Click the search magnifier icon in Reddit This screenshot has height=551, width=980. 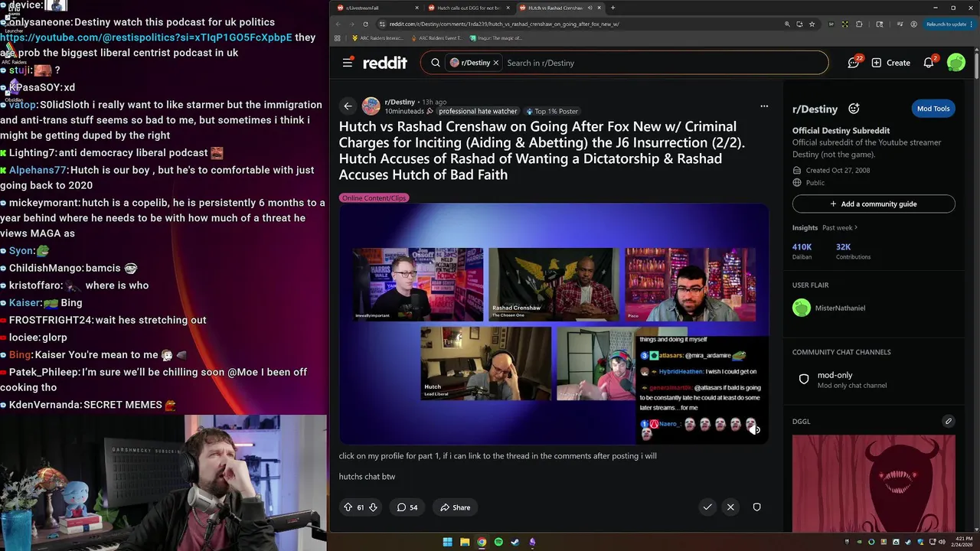coord(436,63)
